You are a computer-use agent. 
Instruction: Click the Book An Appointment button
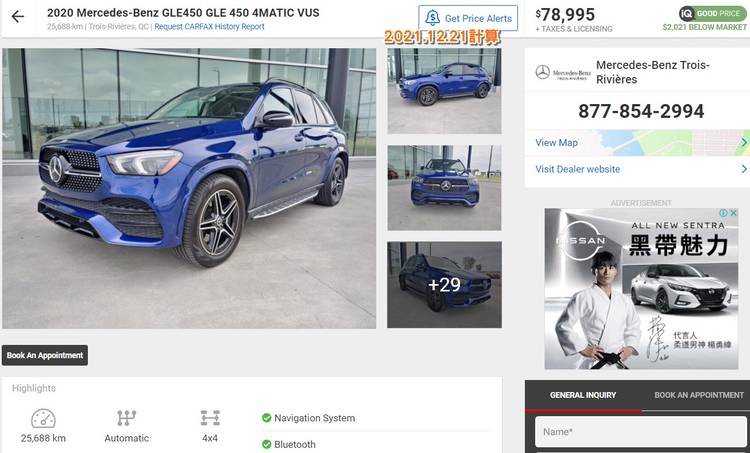tap(45, 355)
